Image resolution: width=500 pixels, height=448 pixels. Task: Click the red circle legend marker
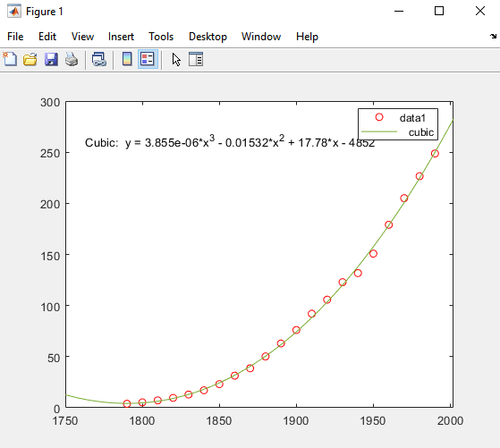tap(379, 117)
